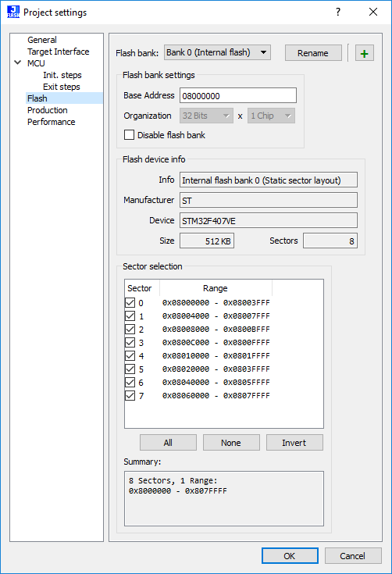Image resolution: width=392 pixels, height=574 pixels.
Task: Click into the Base Address field
Action: [x=238, y=95]
